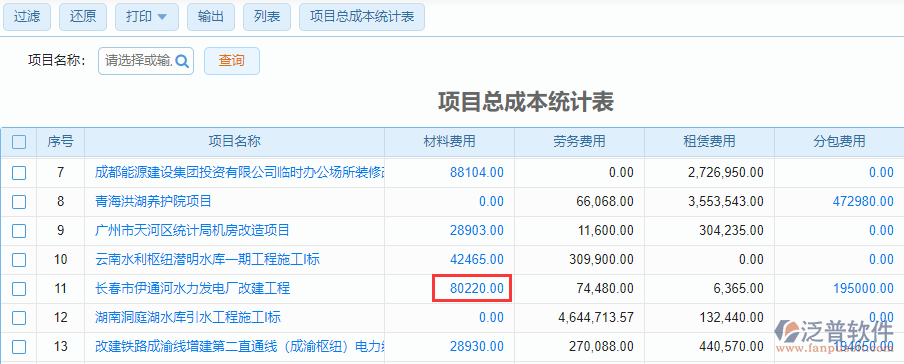904x364 pixels.
Task: Check the checkbox for row 10
Action: (19, 260)
